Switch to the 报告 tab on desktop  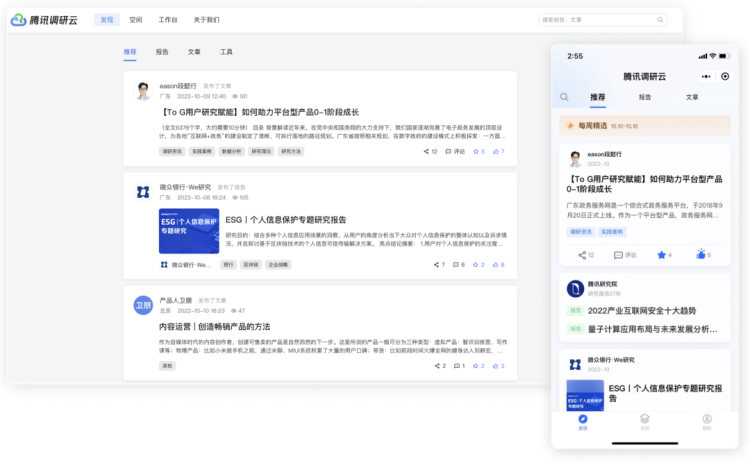pyautogui.click(x=162, y=52)
